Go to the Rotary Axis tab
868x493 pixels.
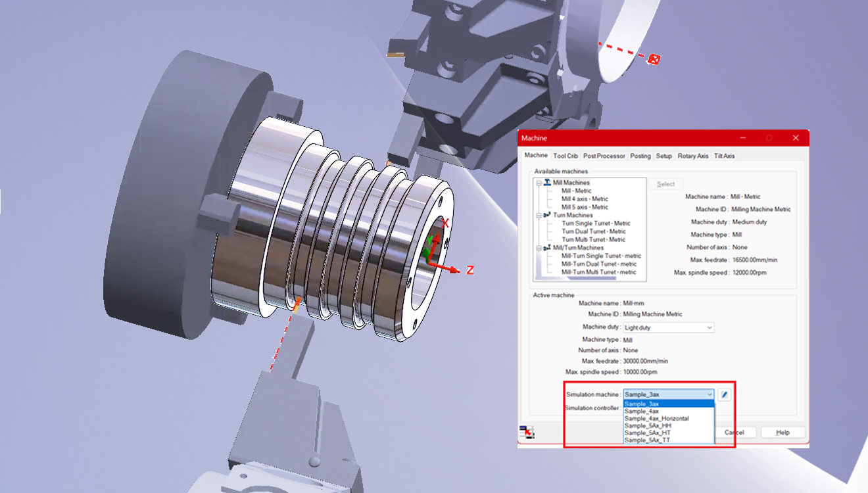[x=693, y=156]
